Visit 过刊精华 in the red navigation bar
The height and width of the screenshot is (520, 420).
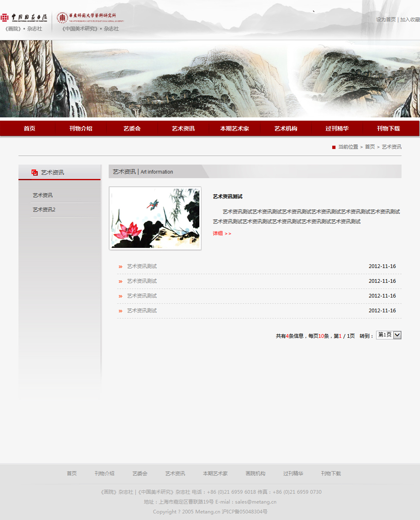coord(337,129)
